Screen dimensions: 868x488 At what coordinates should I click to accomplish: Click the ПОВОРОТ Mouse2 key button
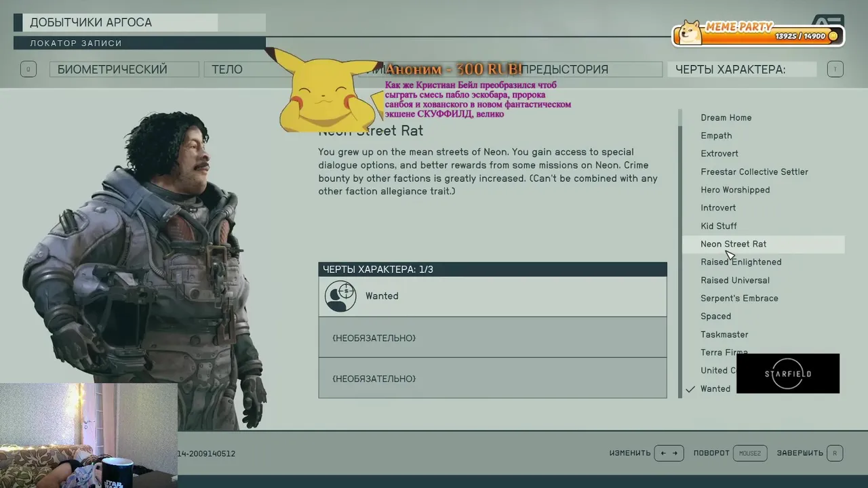(x=750, y=453)
